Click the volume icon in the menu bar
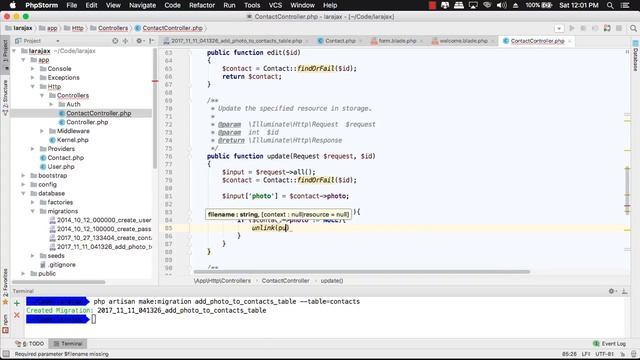This screenshot has height=360, width=640. pos(501,5)
